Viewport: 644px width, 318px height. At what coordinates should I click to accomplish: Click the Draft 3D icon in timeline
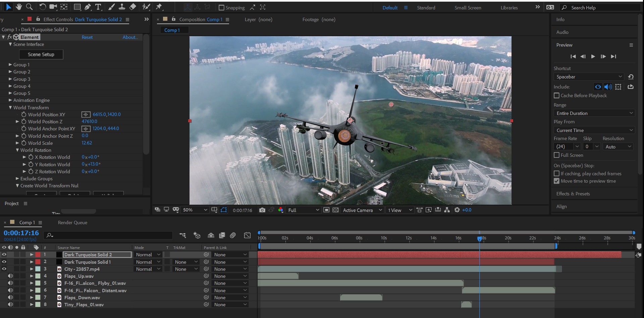[197, 235]
